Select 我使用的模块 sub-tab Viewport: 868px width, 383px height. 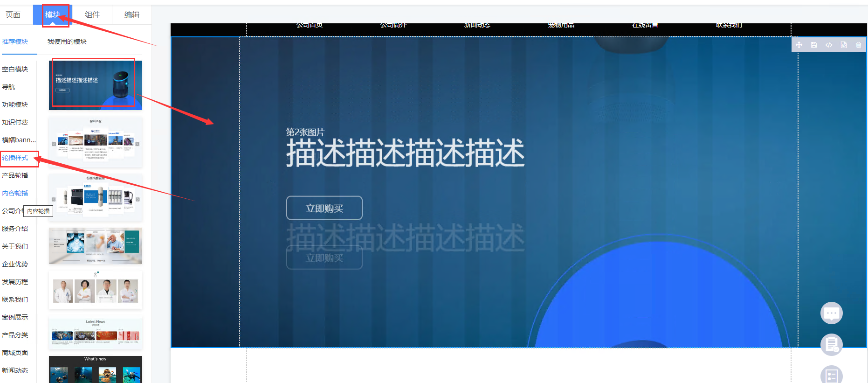[x=67, y=42]
